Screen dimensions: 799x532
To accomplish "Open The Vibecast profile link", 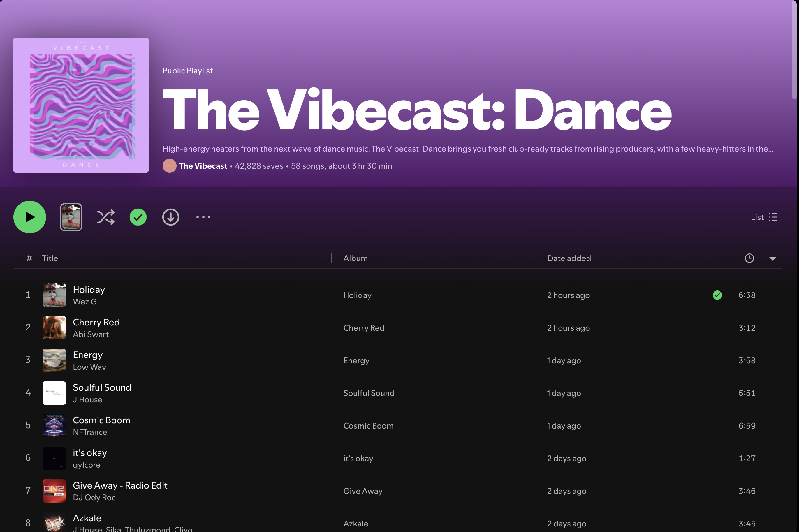I will coord(203,166).
